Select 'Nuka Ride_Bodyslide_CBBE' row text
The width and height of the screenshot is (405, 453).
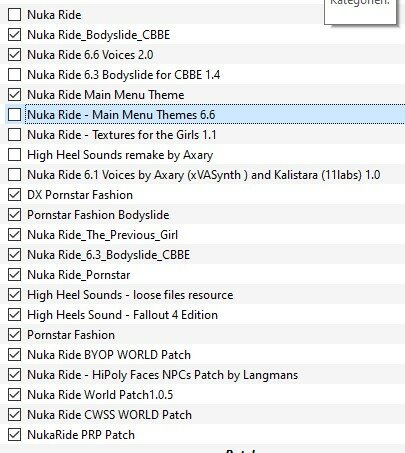(99, 35)
